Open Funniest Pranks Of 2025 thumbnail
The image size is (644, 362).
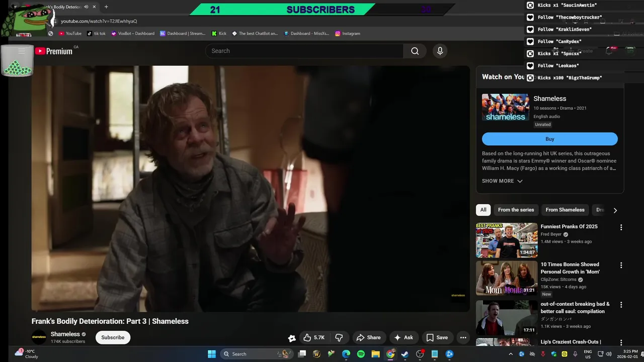coord(507,240)
